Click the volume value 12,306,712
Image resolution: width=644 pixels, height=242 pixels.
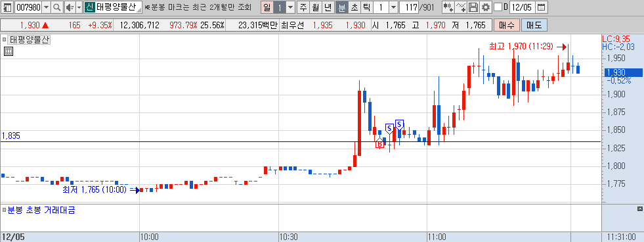pos(140,25)
